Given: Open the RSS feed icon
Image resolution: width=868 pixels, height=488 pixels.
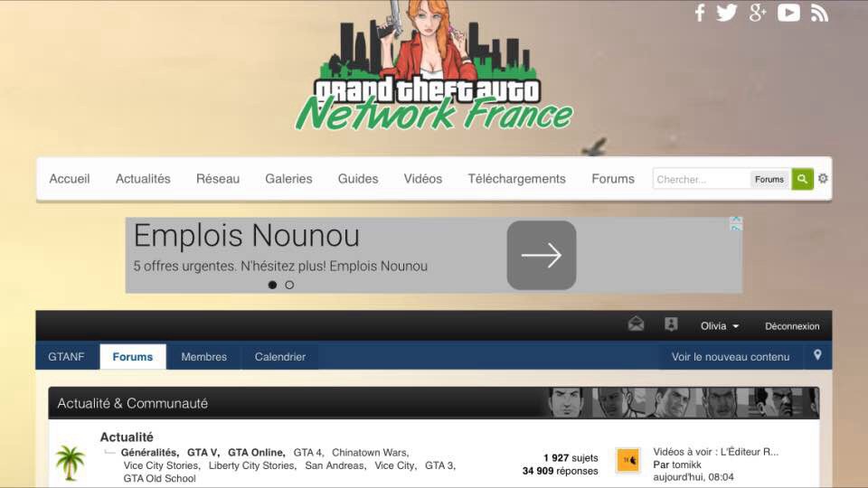Looking at the screenshot, I should click(x=819, y=13).
